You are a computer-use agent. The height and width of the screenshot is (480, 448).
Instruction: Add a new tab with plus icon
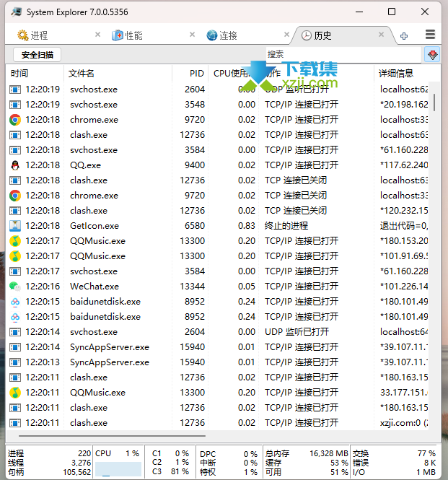tap(404, 36)
